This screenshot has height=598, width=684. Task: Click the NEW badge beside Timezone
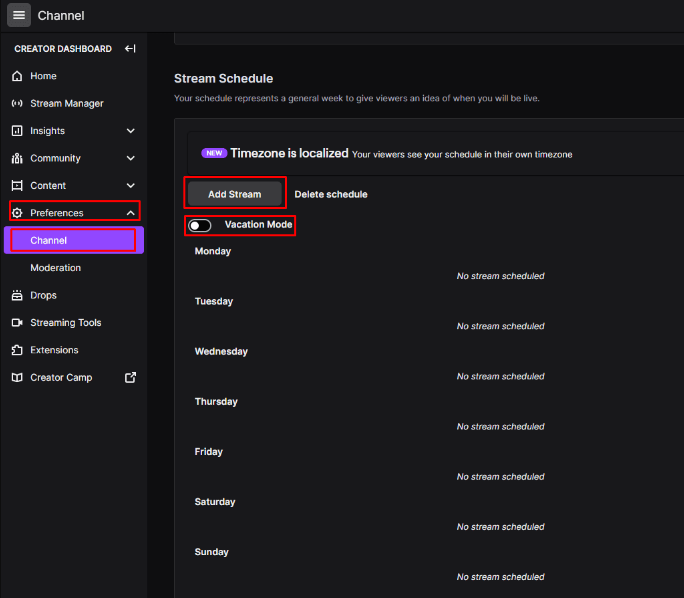[x=214, y=153]
